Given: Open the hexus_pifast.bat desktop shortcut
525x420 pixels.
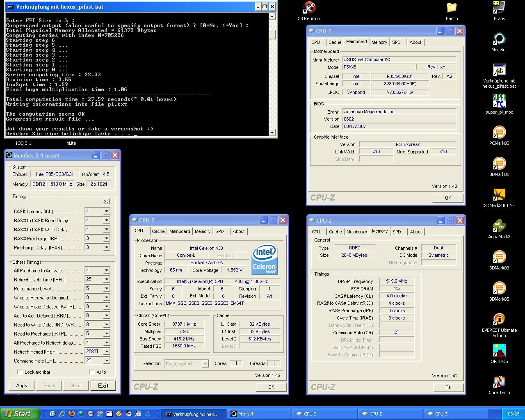Looking at the screenshot, I should click(x=499, y=76).
